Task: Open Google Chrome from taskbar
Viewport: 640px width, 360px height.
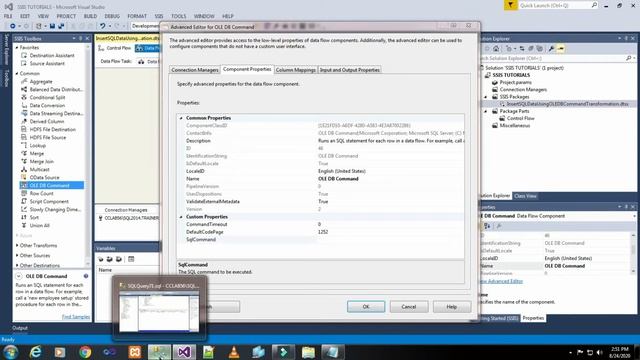Action: coord(85,352)
